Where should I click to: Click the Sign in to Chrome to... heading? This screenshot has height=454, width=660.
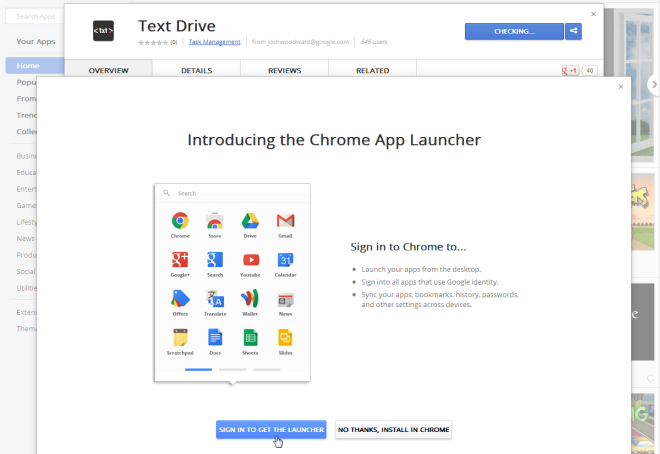pyautogui.click(x=408, y=247)
